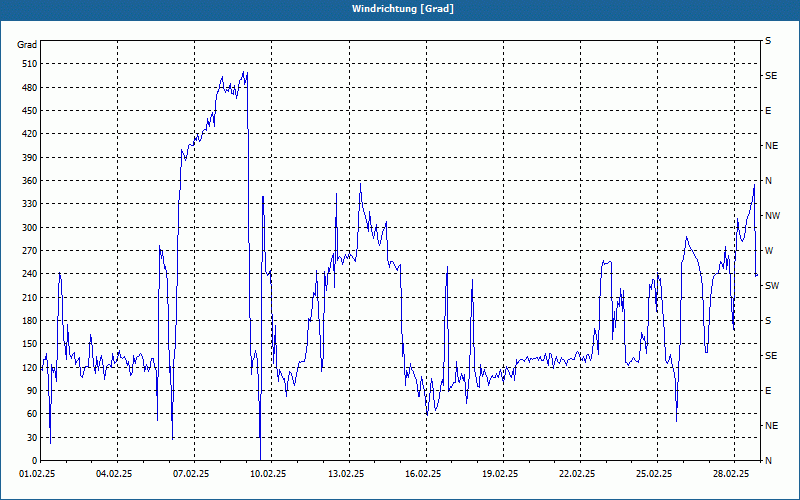The height and width of the screenshot is (500, 800).
Task: Select the 28.02.25 date label
Action: [x=731, y=474]
